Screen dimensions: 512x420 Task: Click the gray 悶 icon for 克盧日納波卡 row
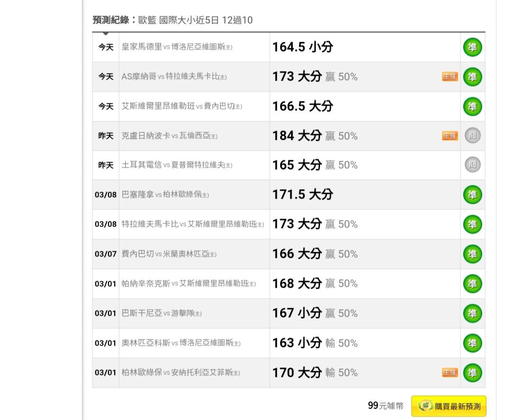click(x=472, y=136)
